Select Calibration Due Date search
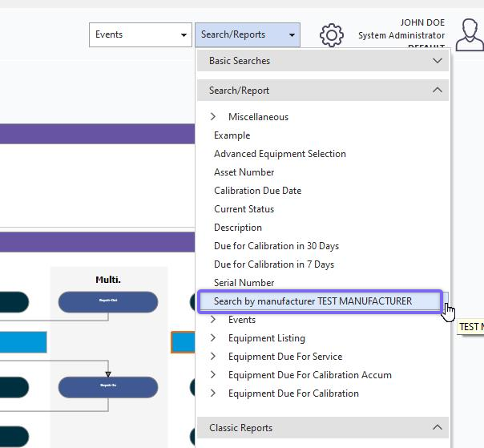484x448 pixels. pyautogui.click(x=257, y=191)
